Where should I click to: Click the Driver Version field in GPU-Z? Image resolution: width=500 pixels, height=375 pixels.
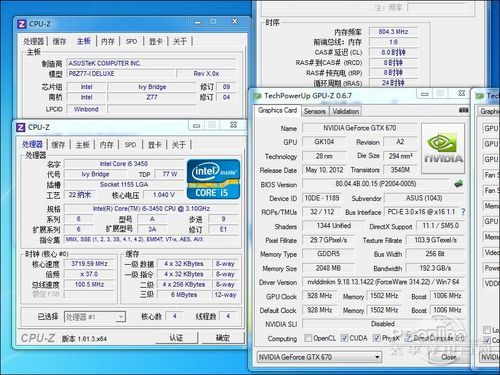click(x=383, y=282)
